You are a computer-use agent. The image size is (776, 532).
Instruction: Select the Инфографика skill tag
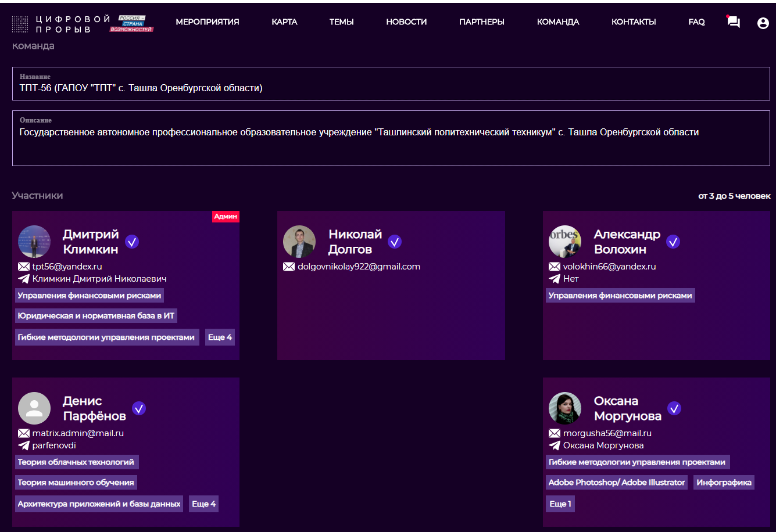pyautogui.click(x=724, y=483)
